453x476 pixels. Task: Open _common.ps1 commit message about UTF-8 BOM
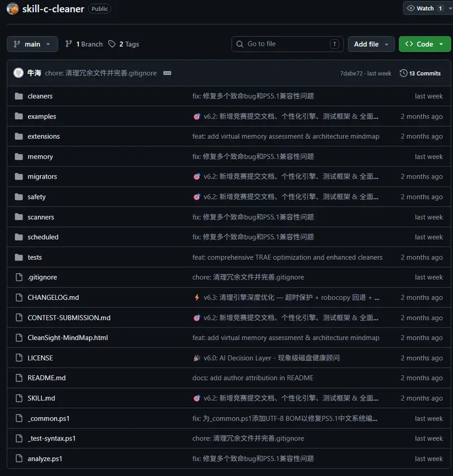tap(285, 418)
